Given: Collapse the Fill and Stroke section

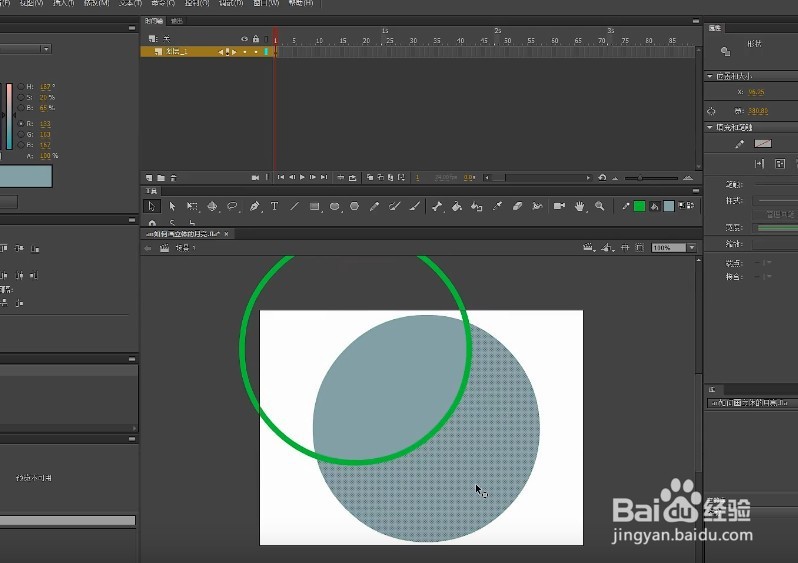Looking at the screenshot, I should click(710, 127).
